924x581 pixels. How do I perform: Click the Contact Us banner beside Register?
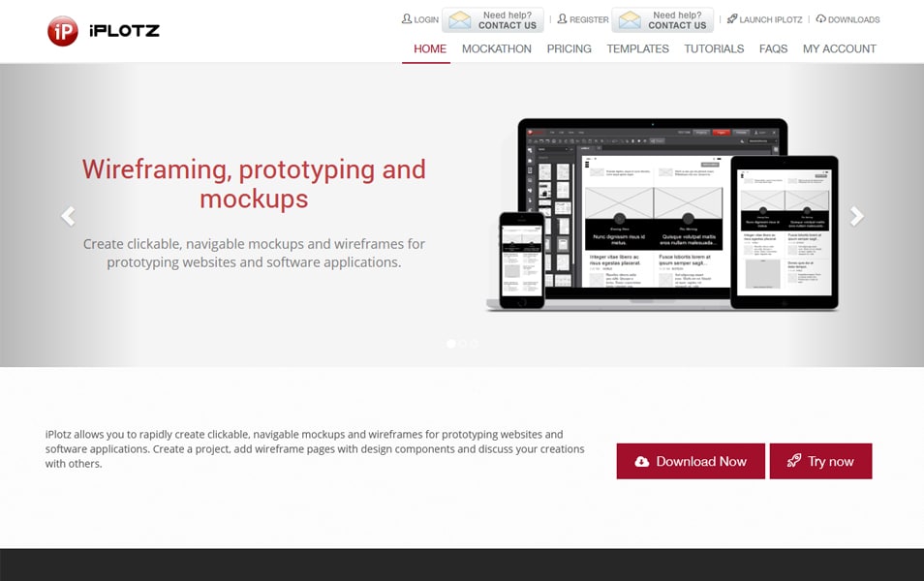point(662,20)
